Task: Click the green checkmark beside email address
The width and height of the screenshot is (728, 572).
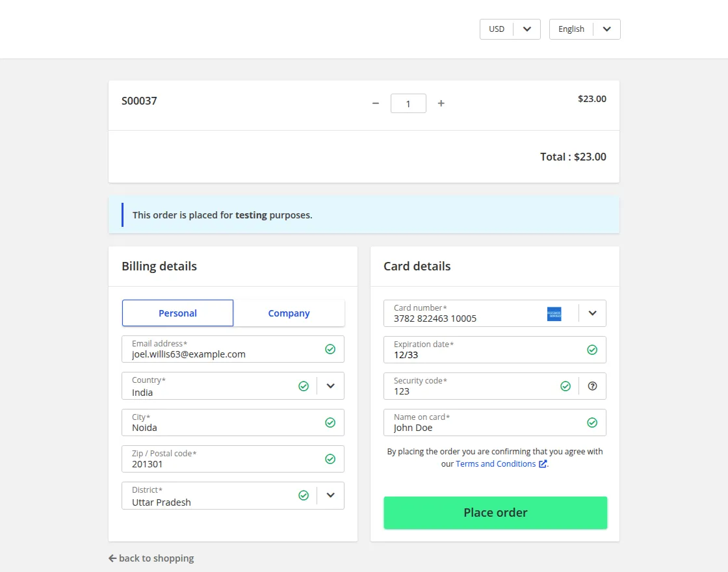Action: tap(331, 349)
